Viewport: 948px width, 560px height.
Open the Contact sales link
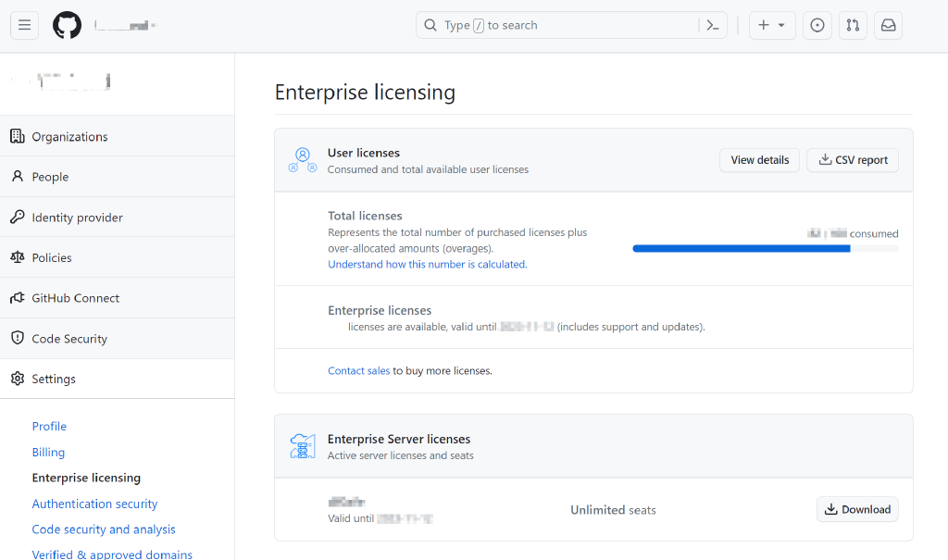(358, 370)
